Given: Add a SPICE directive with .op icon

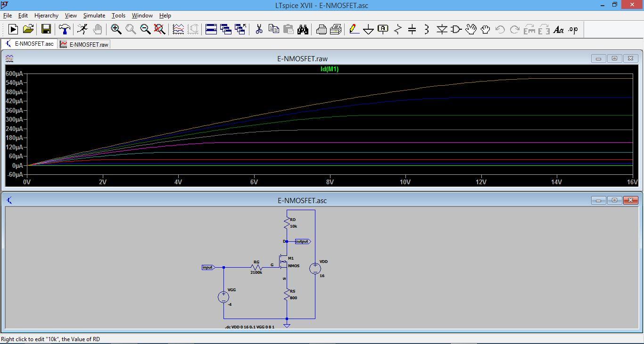Looking at the screenshot, I should 574,29.
